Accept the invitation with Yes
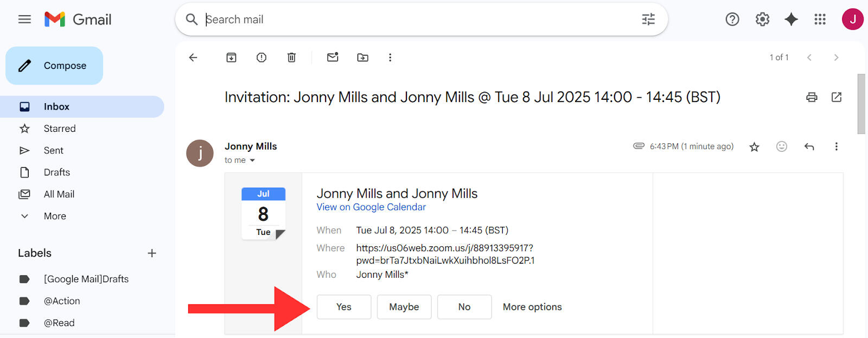This screenshot has width=868, height=338. coord(343,307)
